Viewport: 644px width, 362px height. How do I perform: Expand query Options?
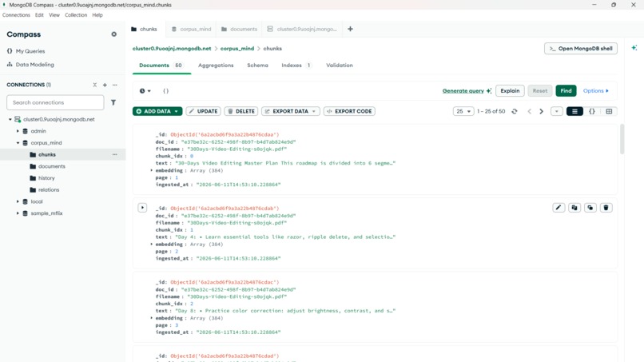[x=596, y=91]
